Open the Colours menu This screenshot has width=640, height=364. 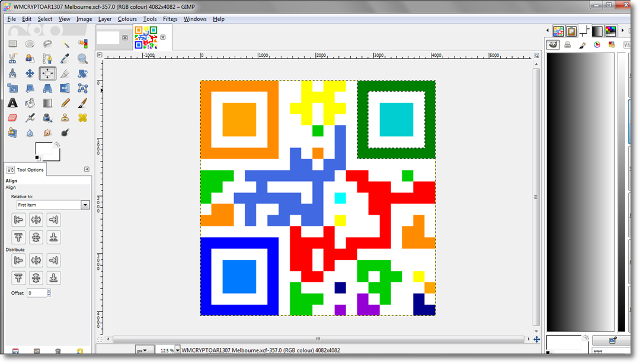click(x=127, y=19)
